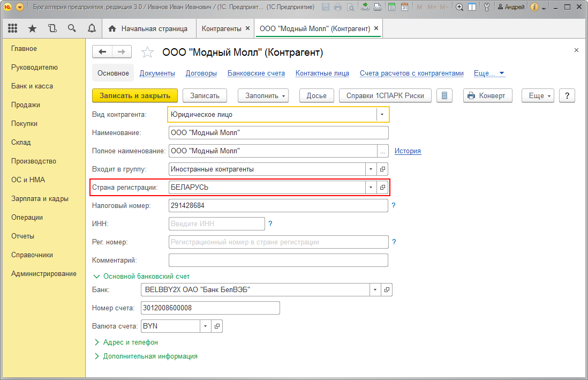Open full name ellipsis editor button
Viewport: 588px width, 380px height.
pos(382,151)
